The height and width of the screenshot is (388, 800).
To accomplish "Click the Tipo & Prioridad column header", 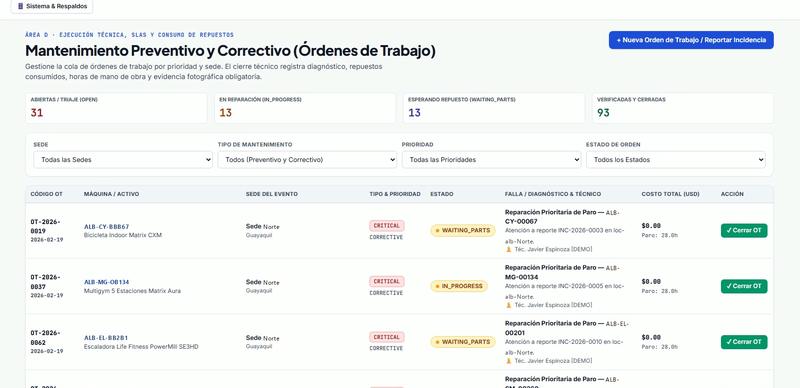I will (395, 194).
